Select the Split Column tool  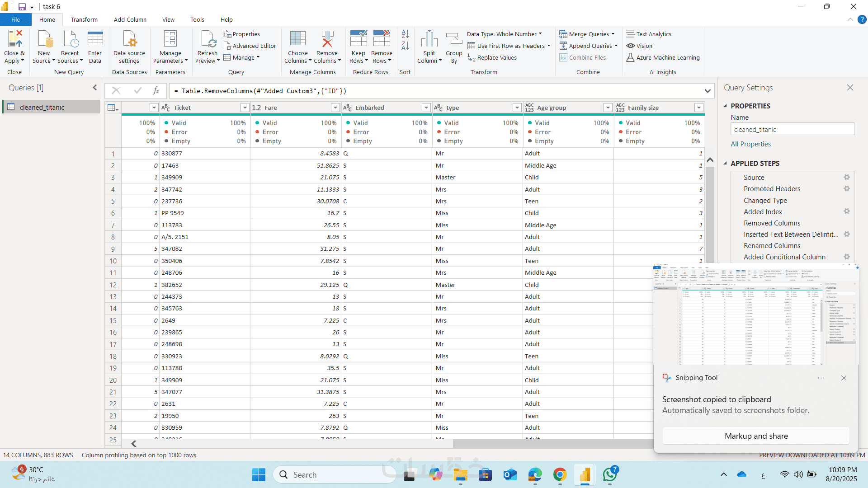429,40
